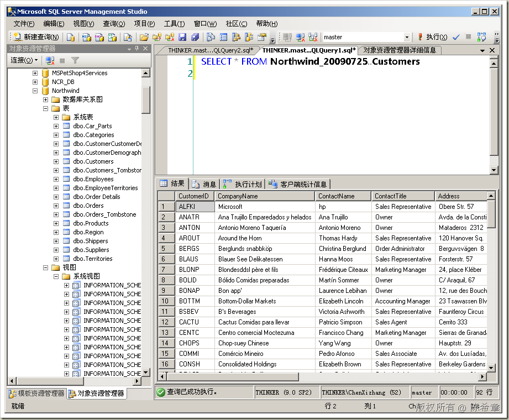Select the ALFKI CustomerID cell
The height and width of the screenshot is (420, 509).
pyautogui.click(x=195, y=207)
